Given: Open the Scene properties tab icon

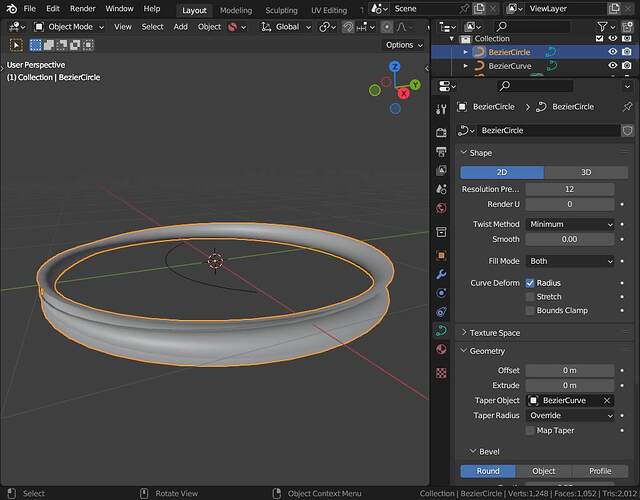Looking at the screenshot, I should point(441,189).
